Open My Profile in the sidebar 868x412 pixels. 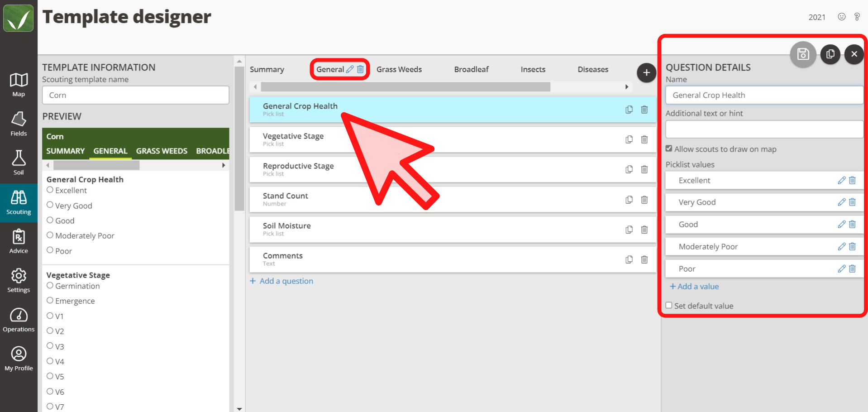tap(19, 359)
